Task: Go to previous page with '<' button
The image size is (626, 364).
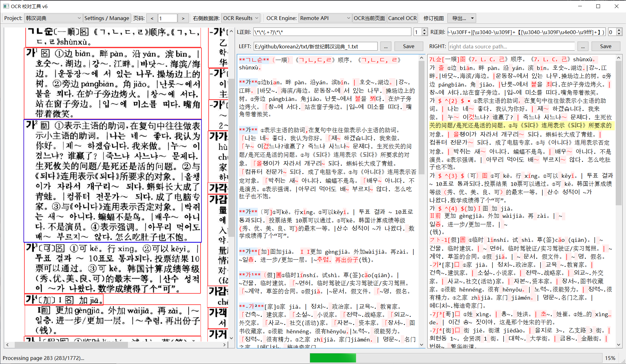Action: [x=152, y=18]
